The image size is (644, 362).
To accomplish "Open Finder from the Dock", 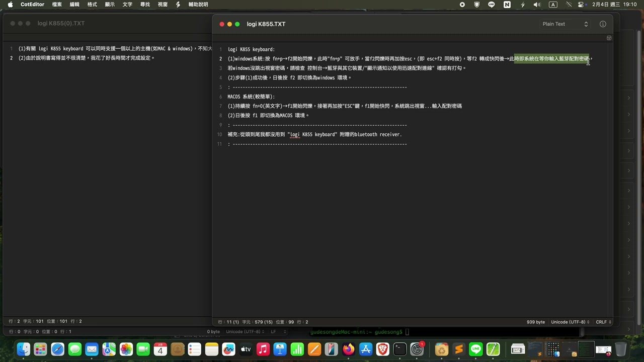I will coord(24,349).
